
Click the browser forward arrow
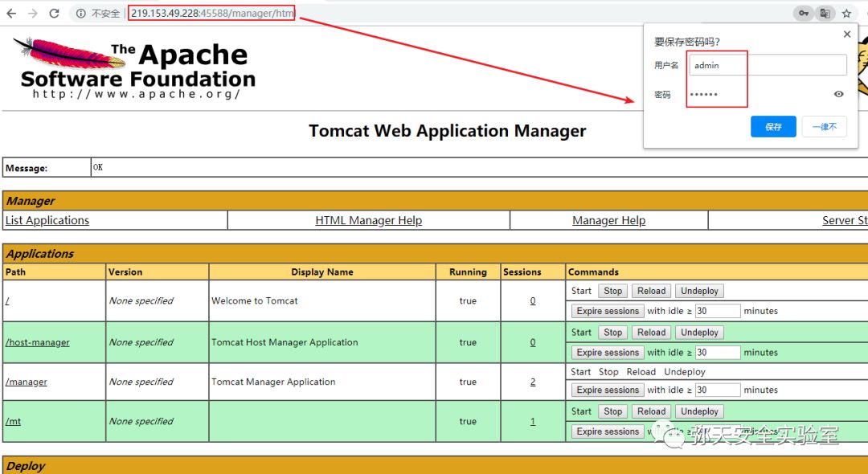tap(33, 14)
